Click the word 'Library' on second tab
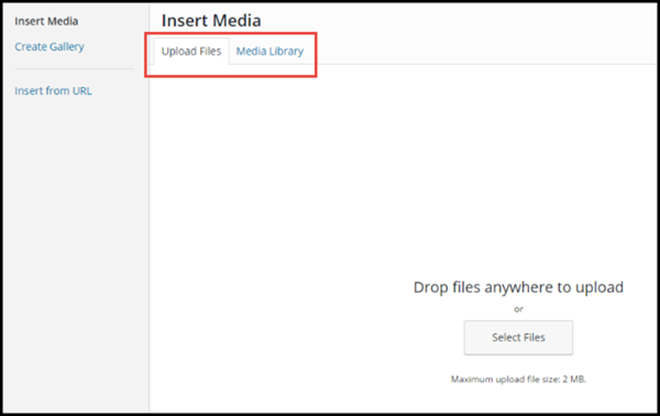660x416 pixels. pyautogui.click(x=284, y=51)
